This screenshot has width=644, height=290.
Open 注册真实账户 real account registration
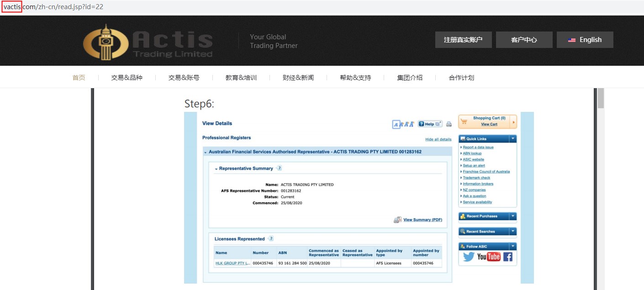pos(463,40)
